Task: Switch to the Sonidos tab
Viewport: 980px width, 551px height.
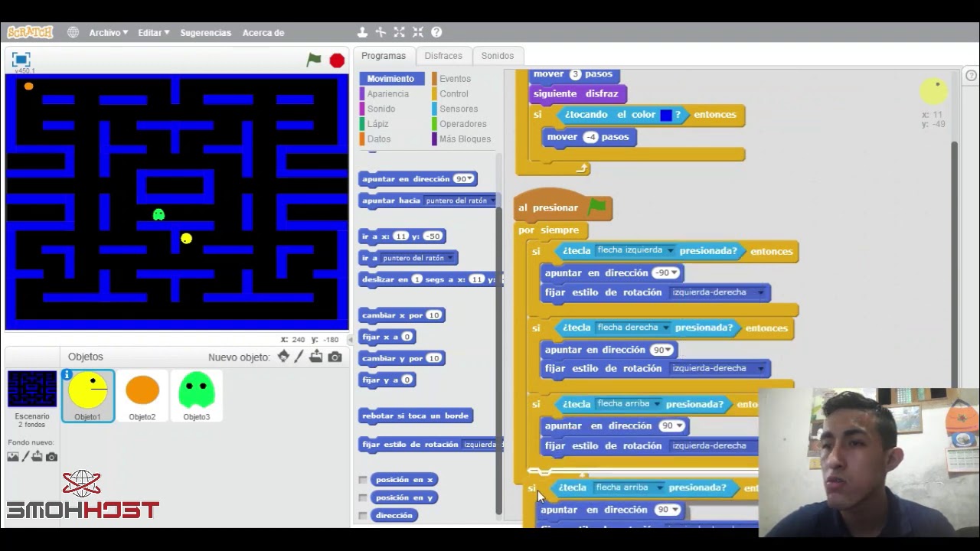Action: [x=498, y=56]
